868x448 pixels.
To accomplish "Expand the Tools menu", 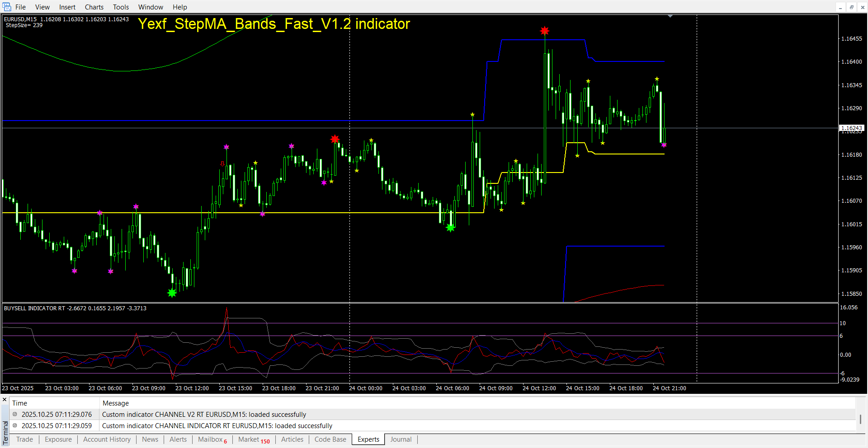I will coord(121,7).
